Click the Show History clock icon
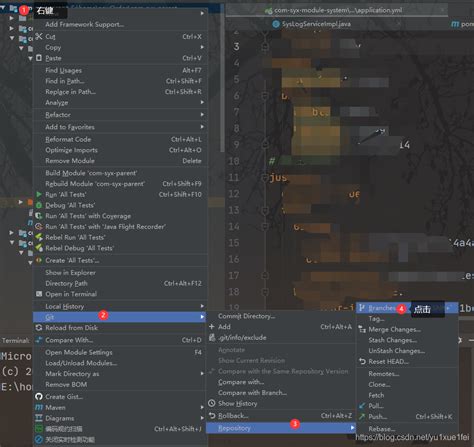The image size is (474, 447). point(211,403)
